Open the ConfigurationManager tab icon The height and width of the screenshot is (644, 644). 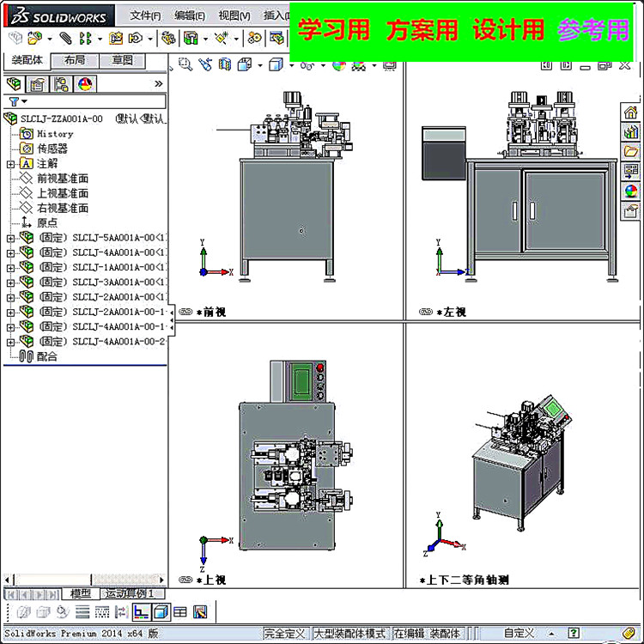(61, 84)
